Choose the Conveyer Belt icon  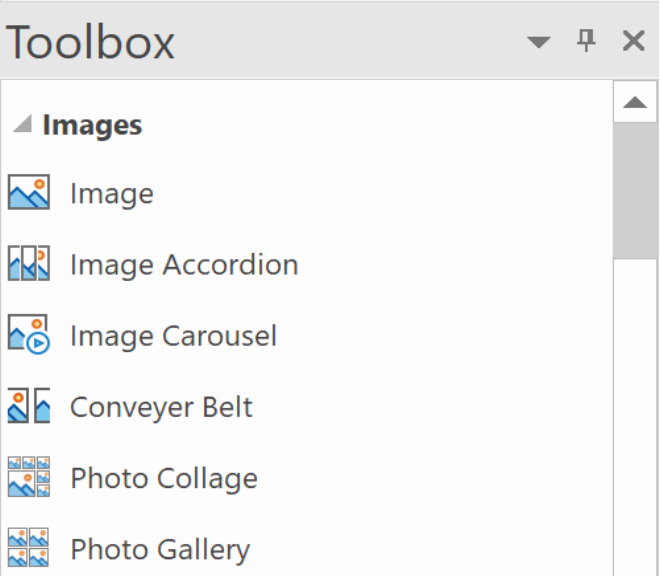click(x=29, y=405)
